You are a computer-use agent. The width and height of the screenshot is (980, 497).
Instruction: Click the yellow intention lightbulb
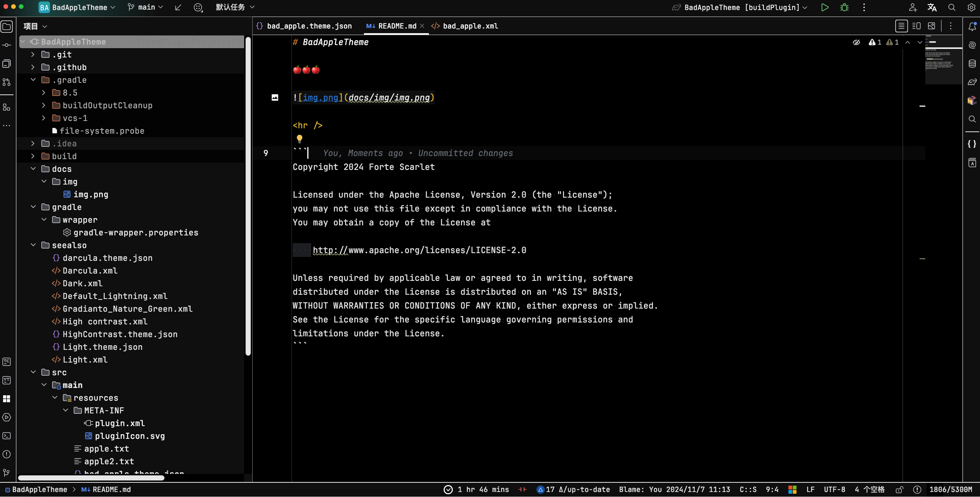coord(300,139)
